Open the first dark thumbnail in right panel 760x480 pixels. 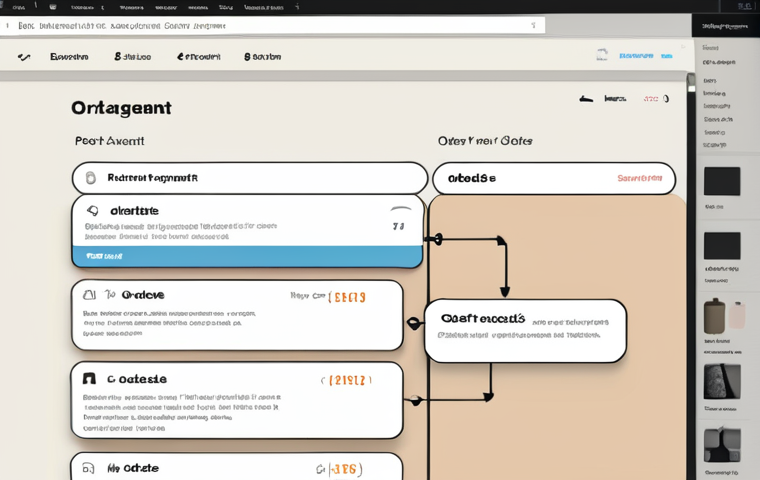pos(722,181)
